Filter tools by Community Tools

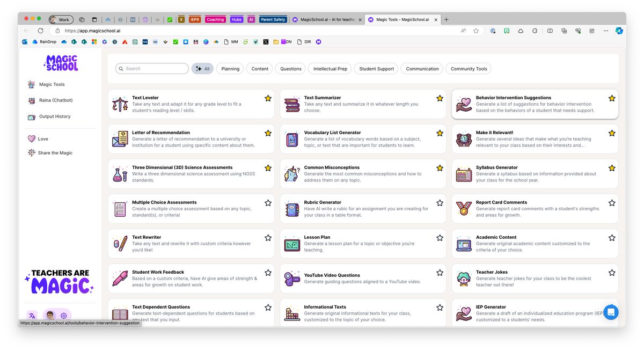[x=469, y=69]
